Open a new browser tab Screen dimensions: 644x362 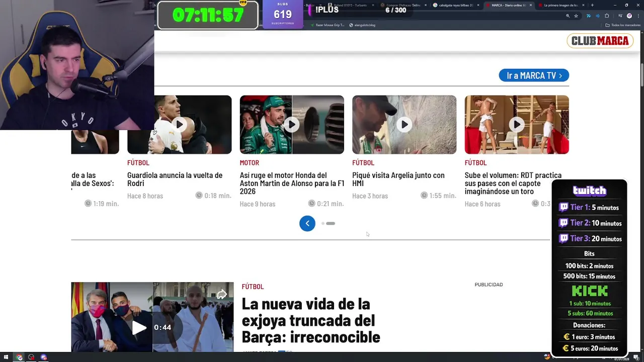[592, 5]
